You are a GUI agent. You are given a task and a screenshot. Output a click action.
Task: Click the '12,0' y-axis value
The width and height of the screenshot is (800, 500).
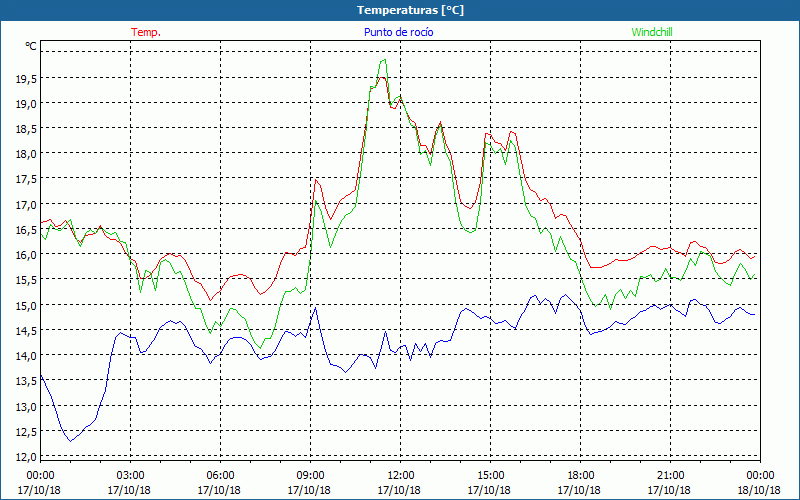coord(26,457)
